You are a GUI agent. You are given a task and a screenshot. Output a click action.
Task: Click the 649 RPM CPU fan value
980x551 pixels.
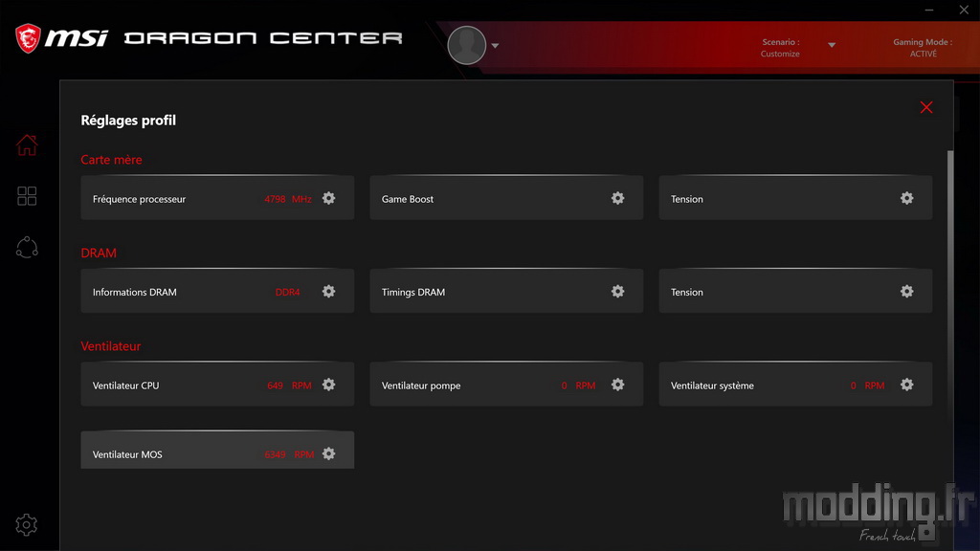pos(289,386)
